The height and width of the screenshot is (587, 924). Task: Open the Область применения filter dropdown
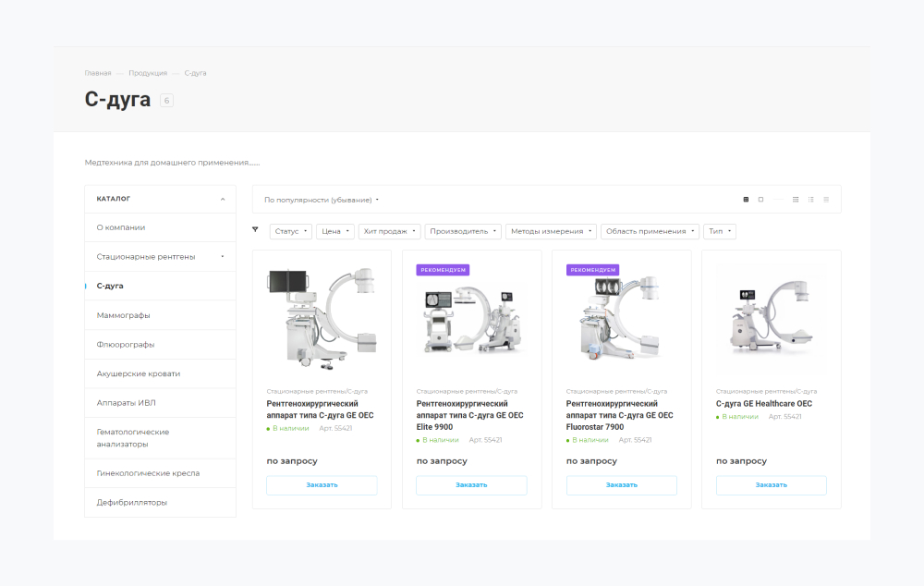[x=649, y=231]
